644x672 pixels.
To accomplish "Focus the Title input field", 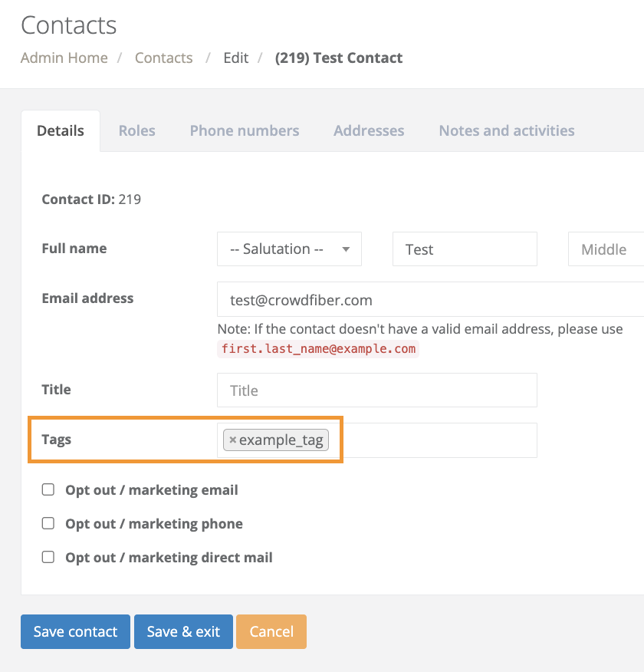I will [376, 390].
